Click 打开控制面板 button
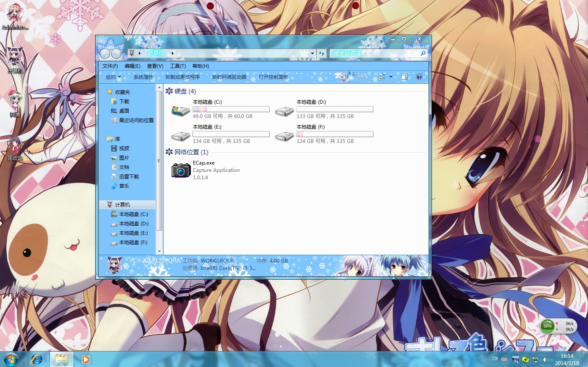The width and height of the screenshot is (588, 367). [x=273, y=77]
